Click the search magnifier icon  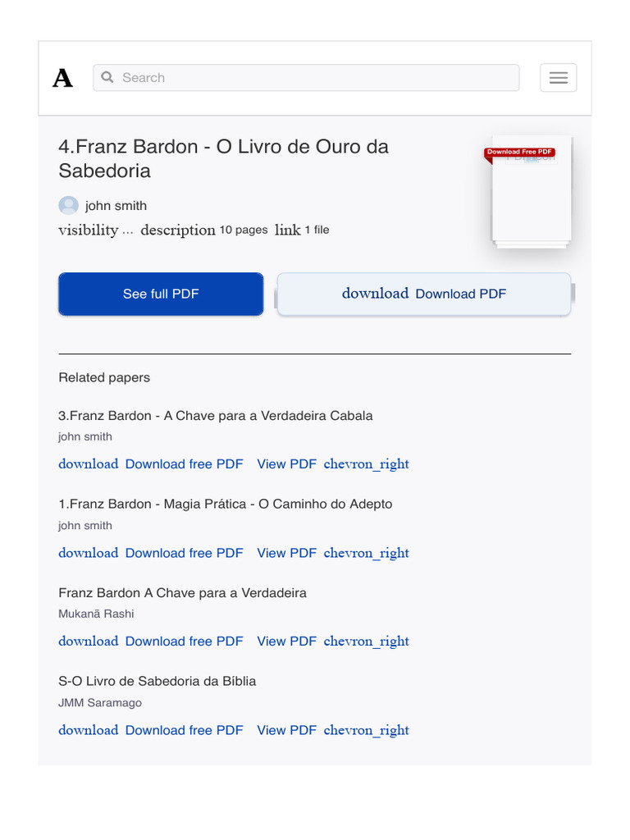coord(107,77)
